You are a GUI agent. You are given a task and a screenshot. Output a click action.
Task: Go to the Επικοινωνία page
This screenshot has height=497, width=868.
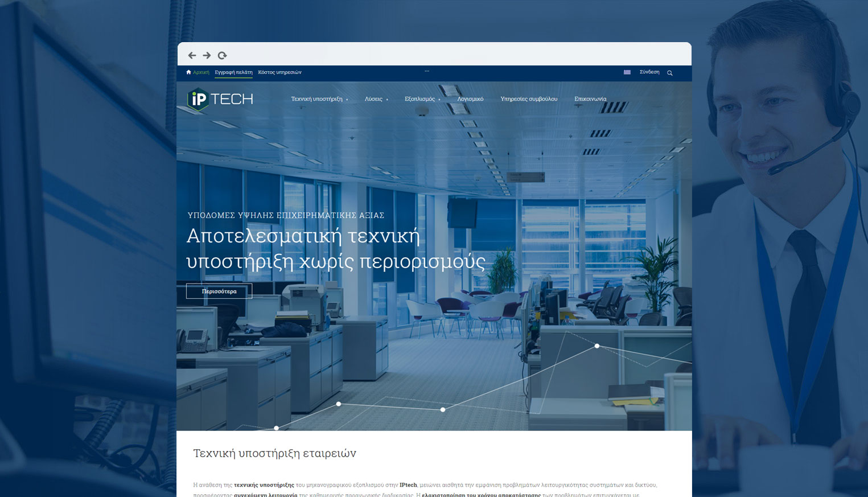coord(590,99)
